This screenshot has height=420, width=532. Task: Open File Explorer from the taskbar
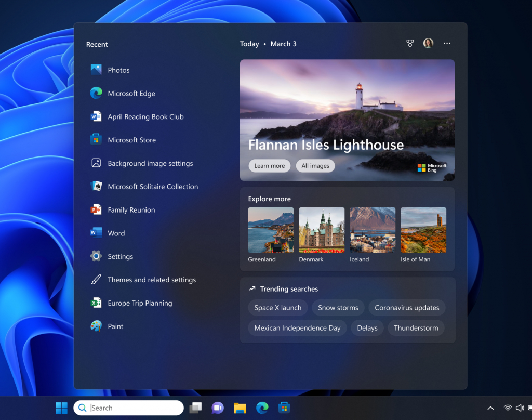click(x=240, y=408)
